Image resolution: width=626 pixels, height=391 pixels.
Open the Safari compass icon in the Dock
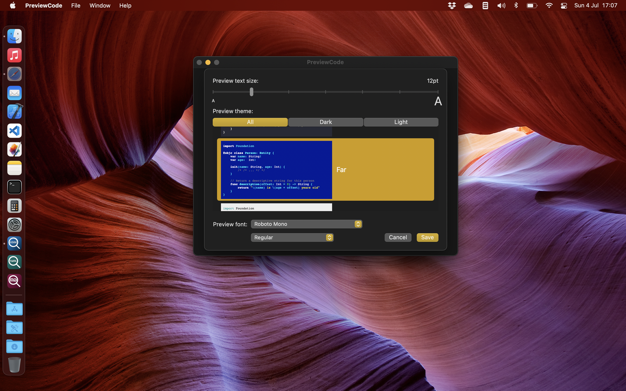point(14,74)
